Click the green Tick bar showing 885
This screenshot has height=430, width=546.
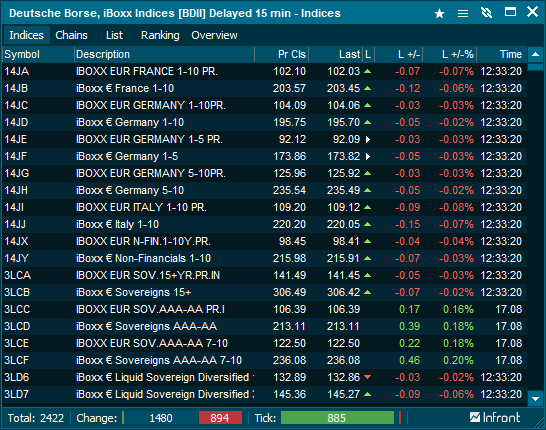[337, 417]
